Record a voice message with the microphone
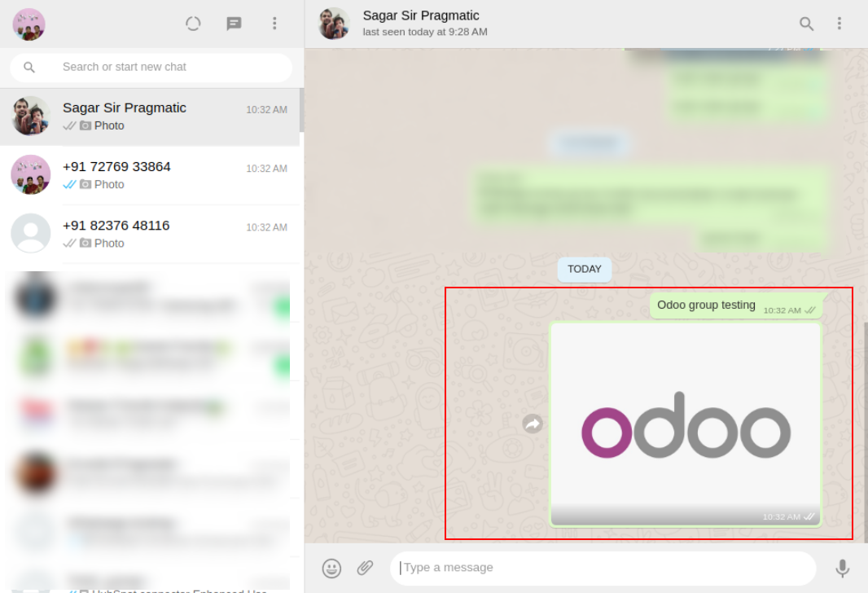 (843, 568)
